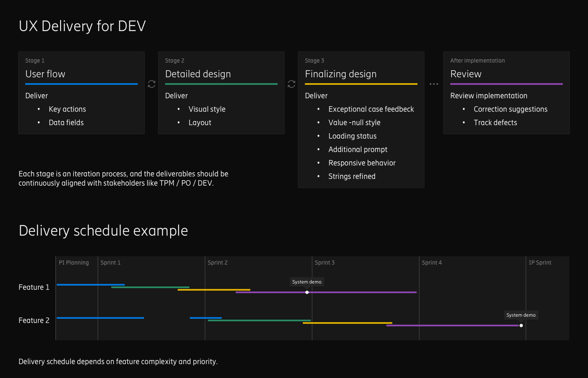Click the Sprint 4 column header
The height and width of the screenshot is (378, 588).
(432, 262)
